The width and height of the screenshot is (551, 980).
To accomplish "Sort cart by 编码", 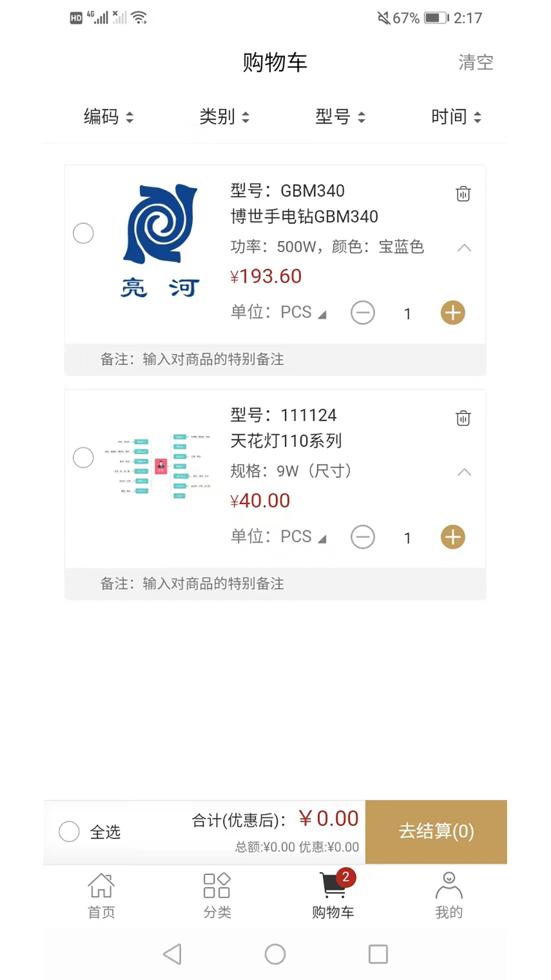I will point(108,117).
